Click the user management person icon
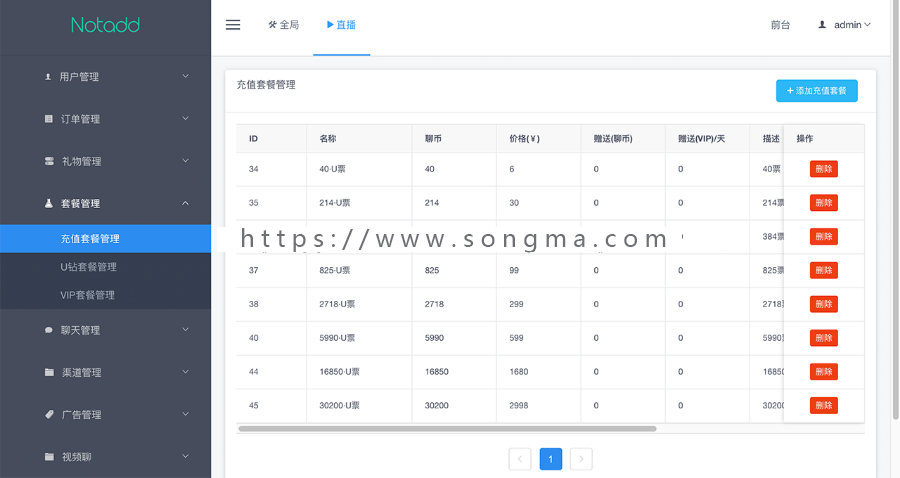 48,76
